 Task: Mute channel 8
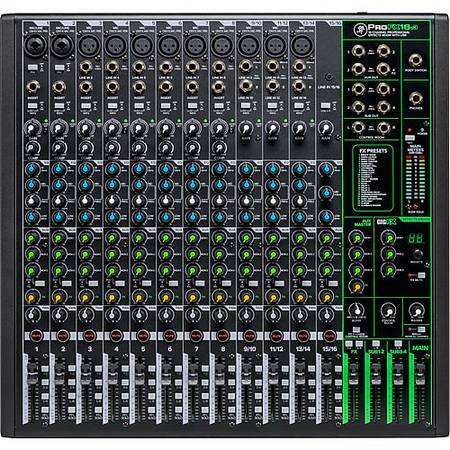tap(222, 336)
